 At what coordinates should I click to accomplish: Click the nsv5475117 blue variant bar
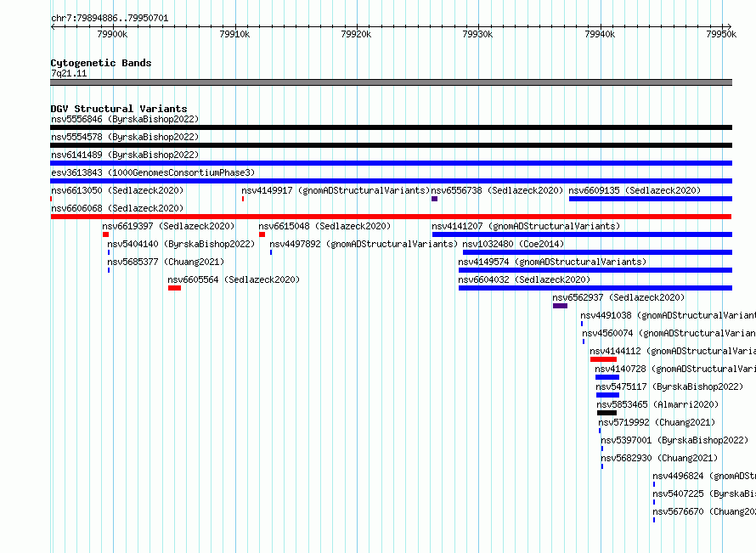(608, 395)
